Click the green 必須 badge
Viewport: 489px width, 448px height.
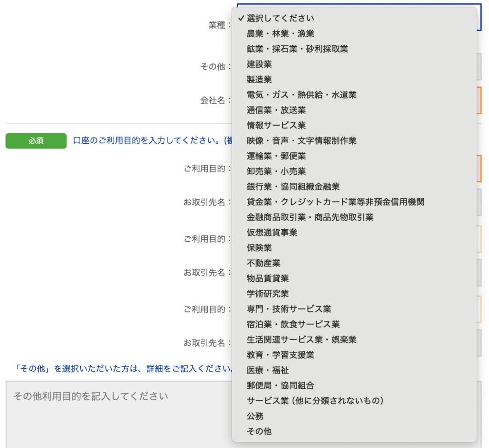[x=36, y=141]
